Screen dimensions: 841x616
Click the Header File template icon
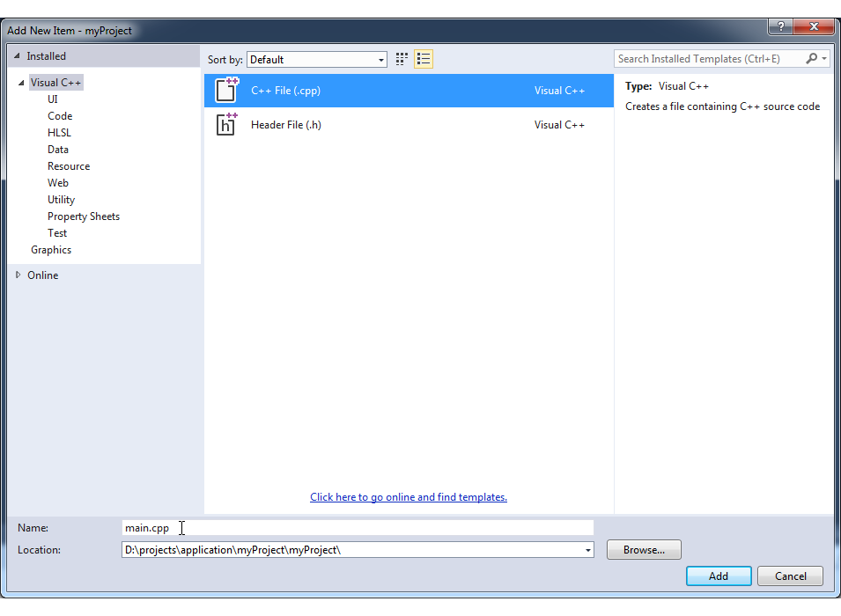226,124
